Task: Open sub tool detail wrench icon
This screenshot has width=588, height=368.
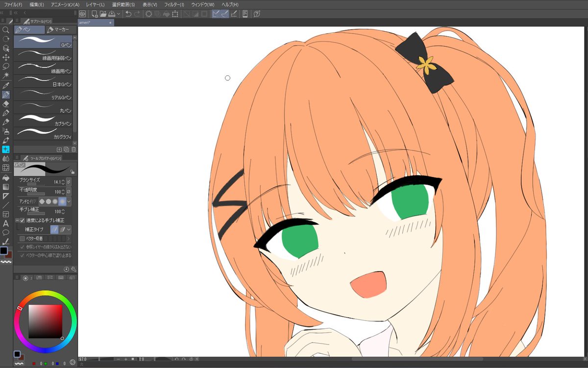Action: 73,269
